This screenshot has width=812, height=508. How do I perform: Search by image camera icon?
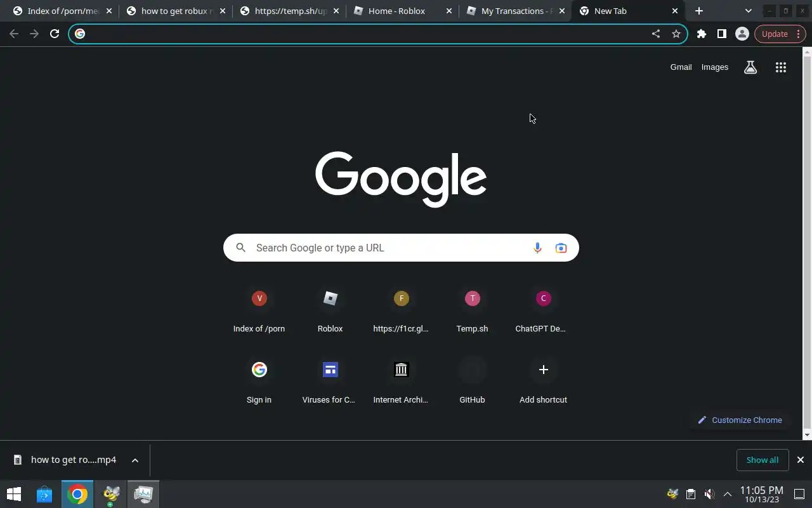pyautogui.click(x=561, y=248)
